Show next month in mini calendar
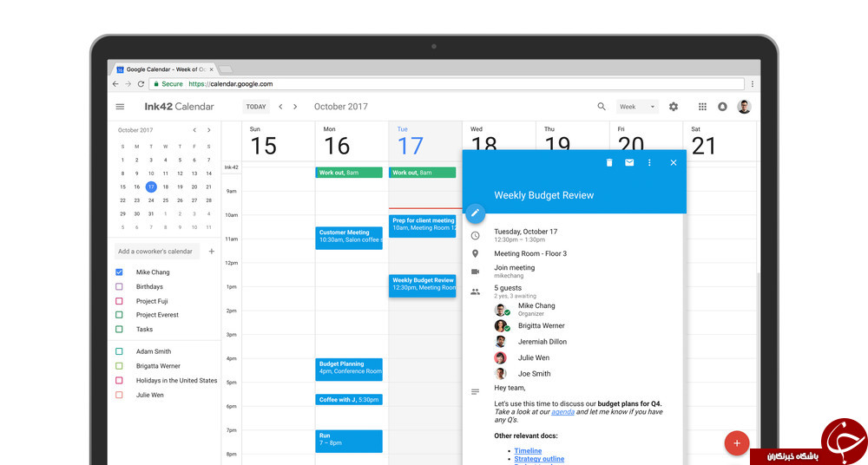This screenshot has height=465, width=868. click(x=208, y=130)
